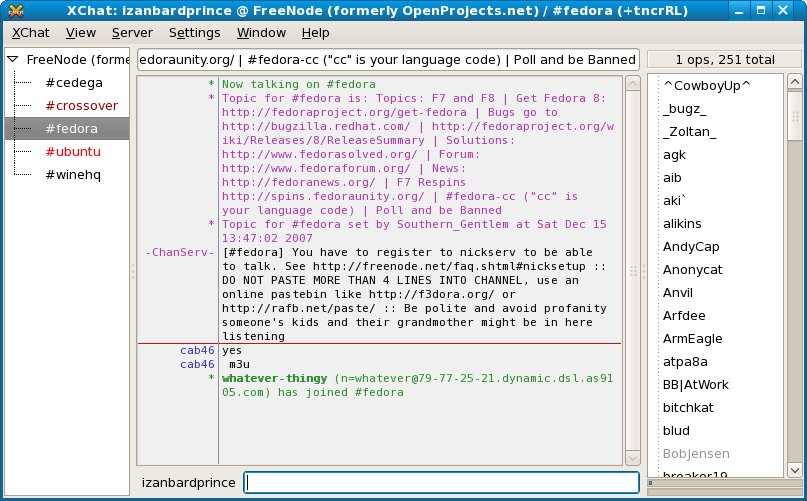Viewport: 807px width, 501px height.
Task: Minimize the XChat window
Action: pos(741,11)
